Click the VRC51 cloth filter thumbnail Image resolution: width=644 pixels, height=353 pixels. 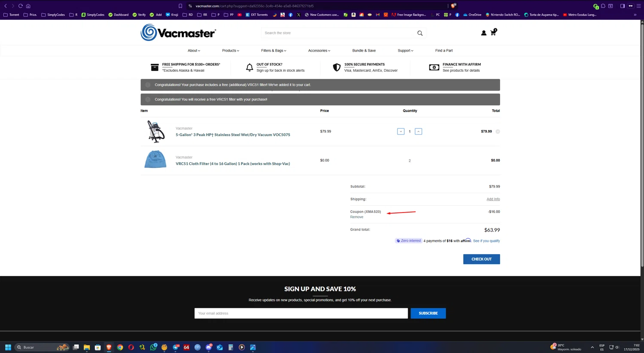point(155,159)
